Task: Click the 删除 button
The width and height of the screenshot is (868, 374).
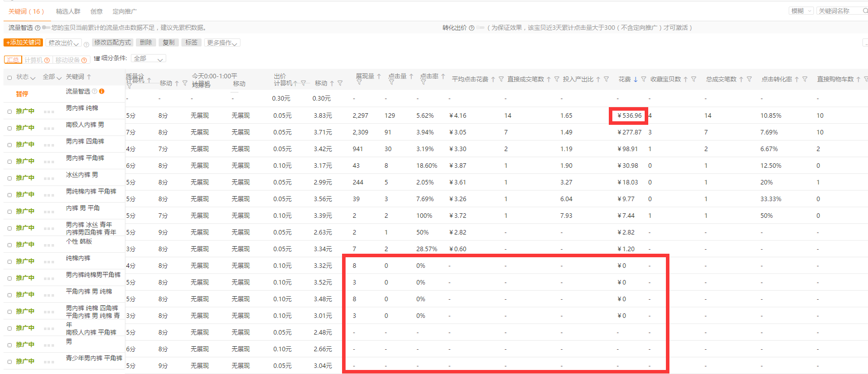Action: pyautogui.click(x=146, y=42)
